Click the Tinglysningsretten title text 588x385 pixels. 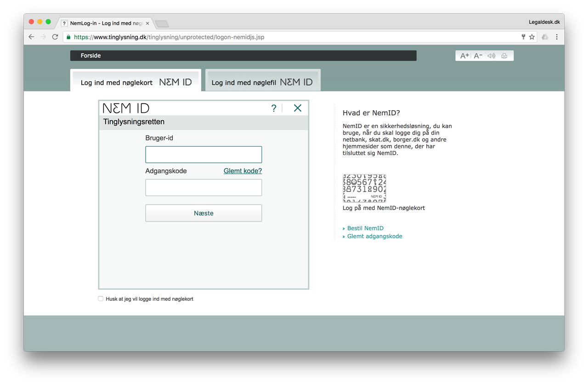pyautogui.click(x=134, y=122)
